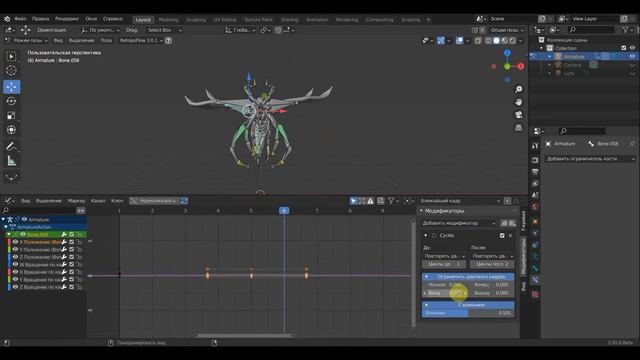
Task: Collapse the Модификаторы panel
Action: pyautogui.click(x=422, y=211)
